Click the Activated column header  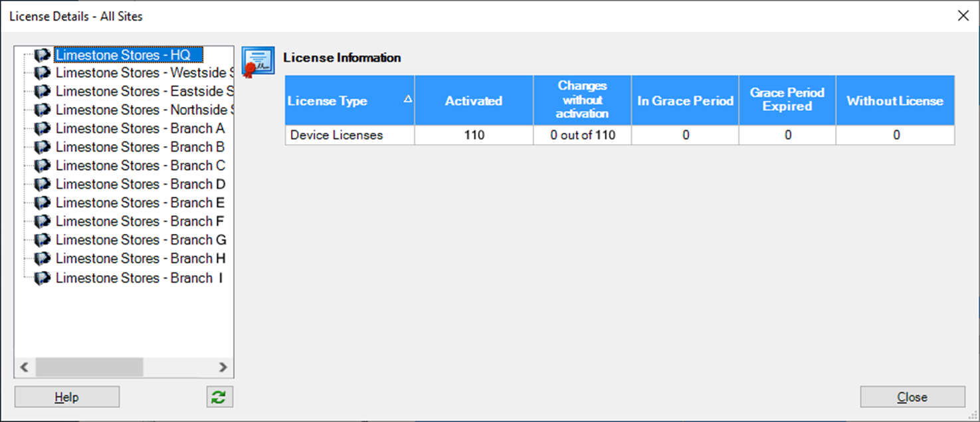point(474,100)
